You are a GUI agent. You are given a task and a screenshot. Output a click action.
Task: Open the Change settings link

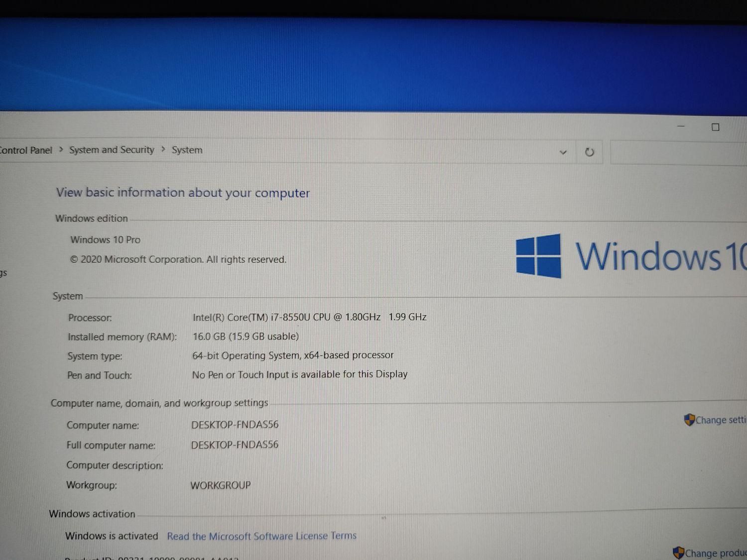[721, 420]
